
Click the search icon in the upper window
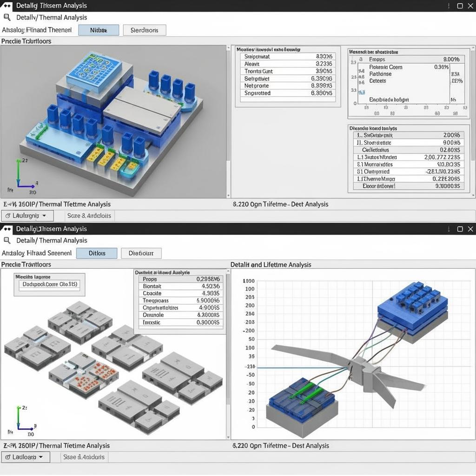click(7, 17)
